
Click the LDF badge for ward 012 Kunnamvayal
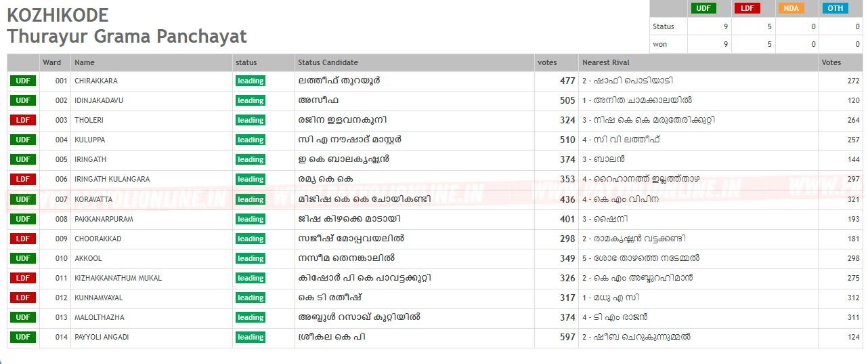pyautogui.click(x=23, y=298)
